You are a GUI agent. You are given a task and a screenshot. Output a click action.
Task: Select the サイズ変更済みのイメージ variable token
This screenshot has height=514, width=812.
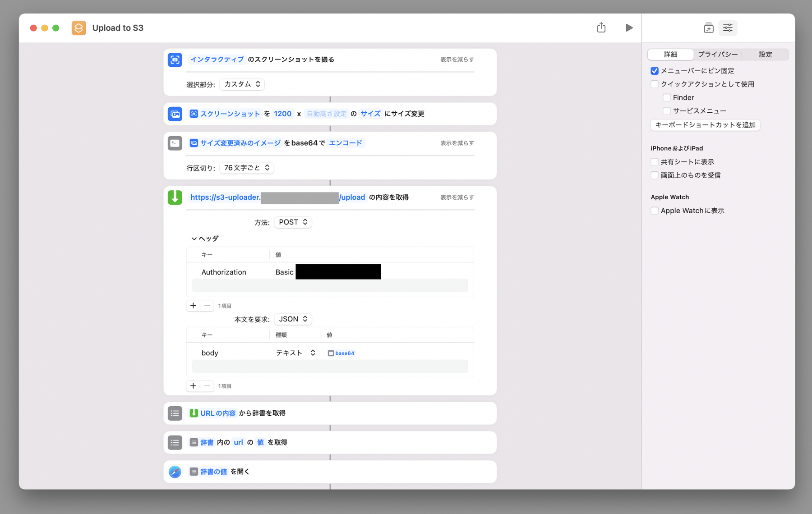pos(235,143)
